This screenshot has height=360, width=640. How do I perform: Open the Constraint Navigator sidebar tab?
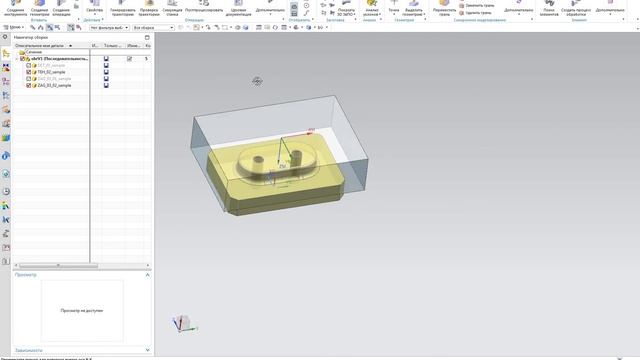pyautogui.click(x=6, y=68)
